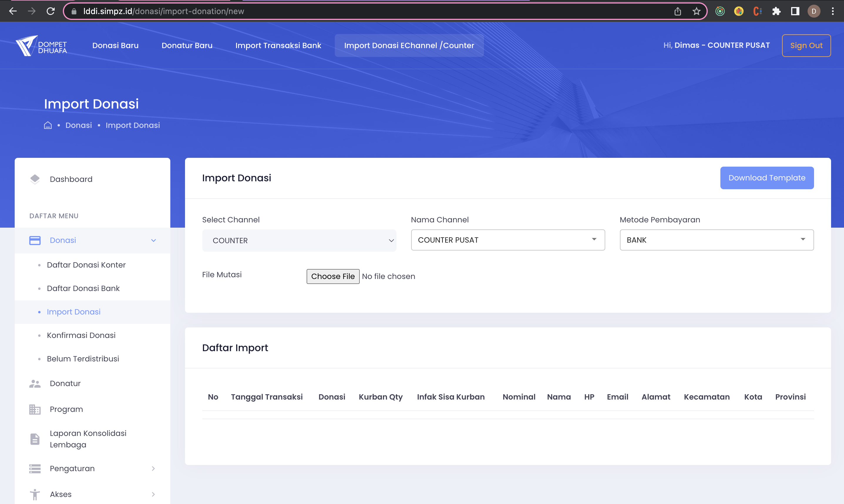Open the browser extensions puzzle icon
This screenshot has height=504, width=844.
(776, 11)
